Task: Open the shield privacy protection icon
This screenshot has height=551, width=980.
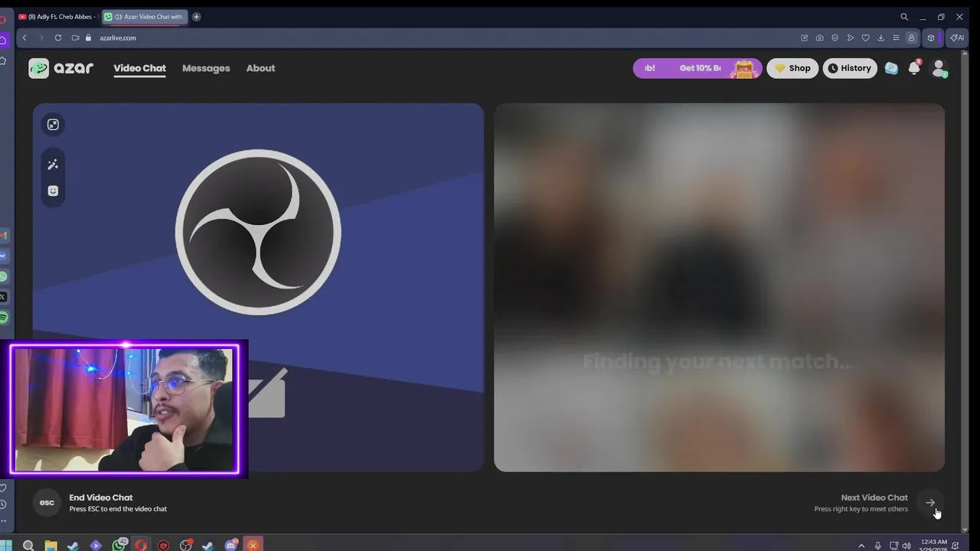Action: click(835, 37)
